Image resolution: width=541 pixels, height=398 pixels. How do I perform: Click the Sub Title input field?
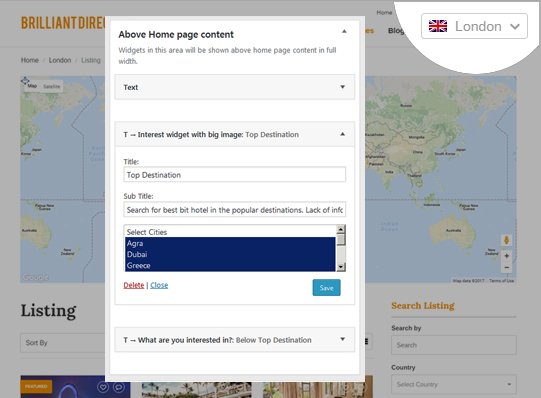(235, 209)
